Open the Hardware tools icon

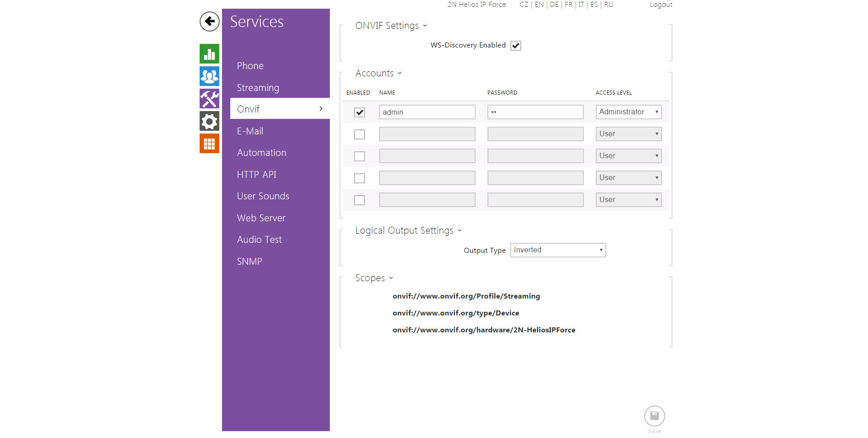click(x=209, y=99)
